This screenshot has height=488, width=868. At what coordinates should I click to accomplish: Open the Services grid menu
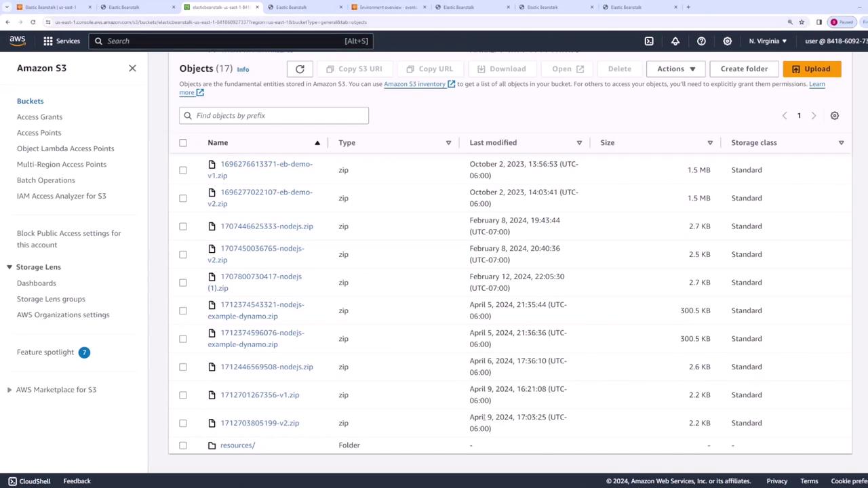[61, 41]
